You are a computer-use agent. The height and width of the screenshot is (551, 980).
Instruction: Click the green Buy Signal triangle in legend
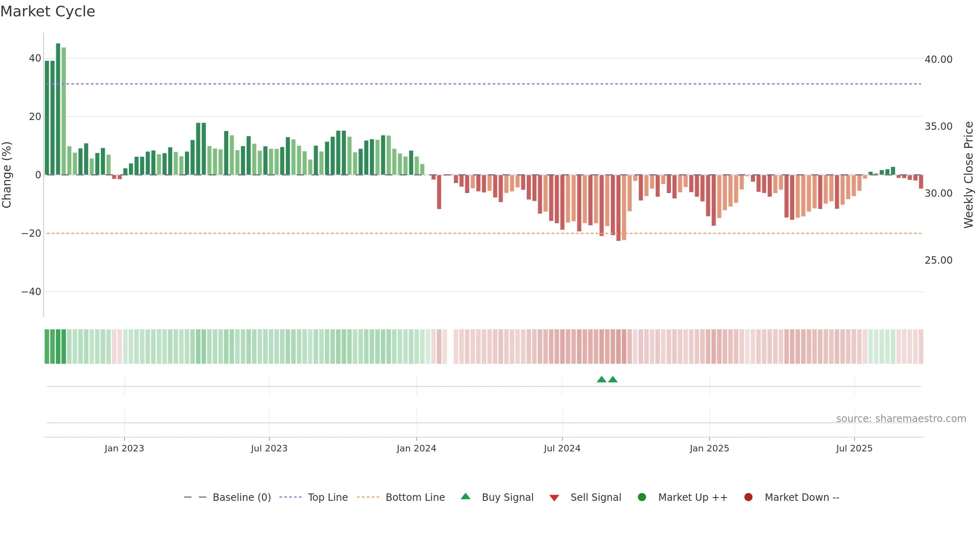465,496
